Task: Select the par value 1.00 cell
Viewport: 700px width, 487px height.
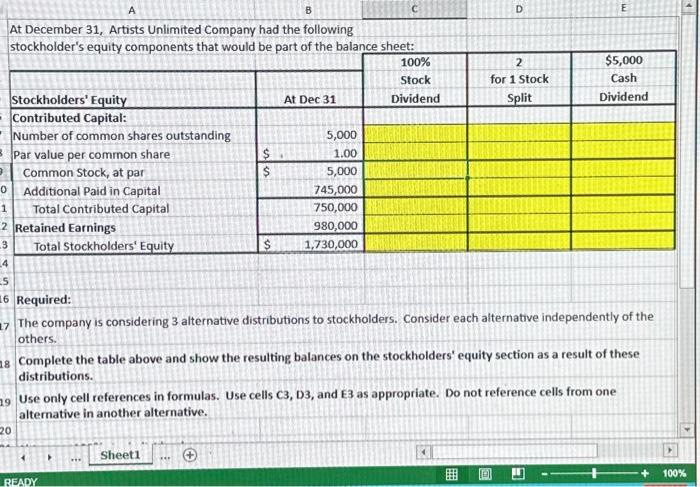Action: pyautogui.click(x=310, y=154)
